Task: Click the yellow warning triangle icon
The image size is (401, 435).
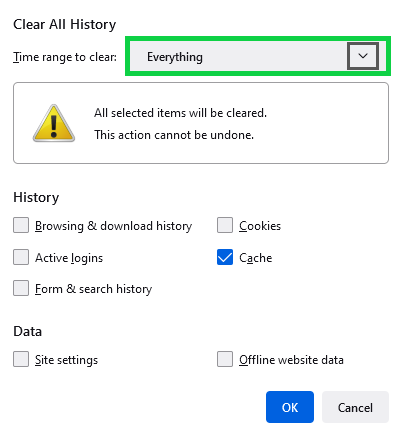Action: (54, 124)
